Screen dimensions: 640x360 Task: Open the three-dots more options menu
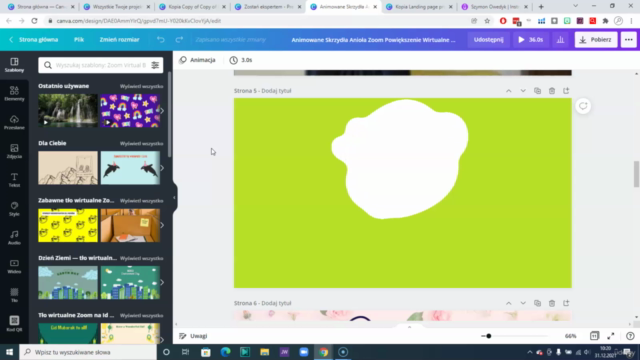(629, 40)
